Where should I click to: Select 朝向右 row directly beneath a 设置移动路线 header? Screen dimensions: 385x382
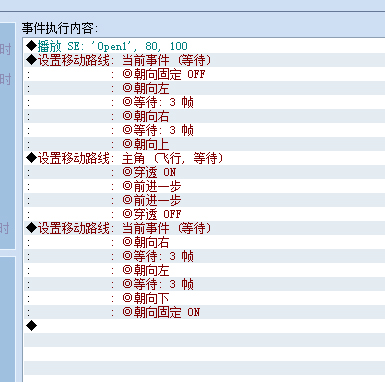[x=204, y=242]
